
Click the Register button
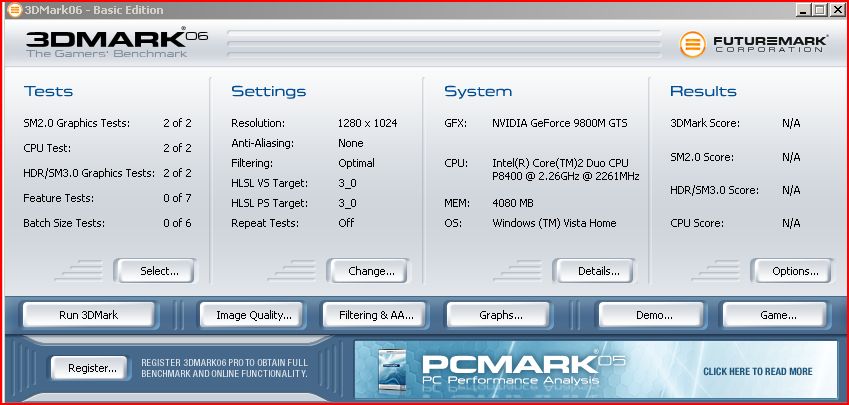coord(90,368)
